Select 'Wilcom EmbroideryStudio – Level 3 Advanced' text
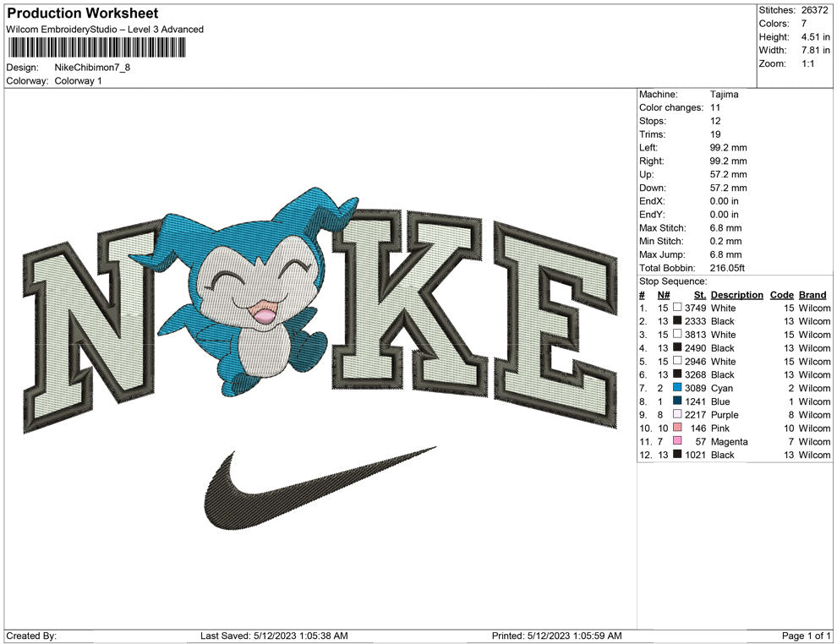Viewport: 837px width, 644px height. click(105, 30)
